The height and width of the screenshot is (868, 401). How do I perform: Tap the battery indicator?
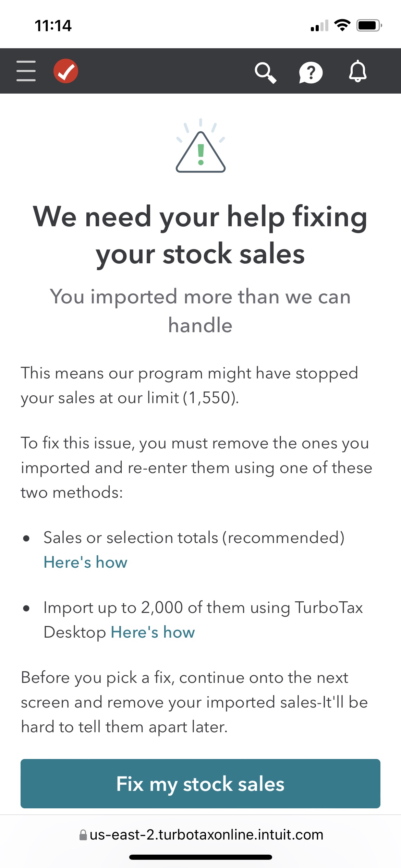pyautogui.click(x=369, y=25)
